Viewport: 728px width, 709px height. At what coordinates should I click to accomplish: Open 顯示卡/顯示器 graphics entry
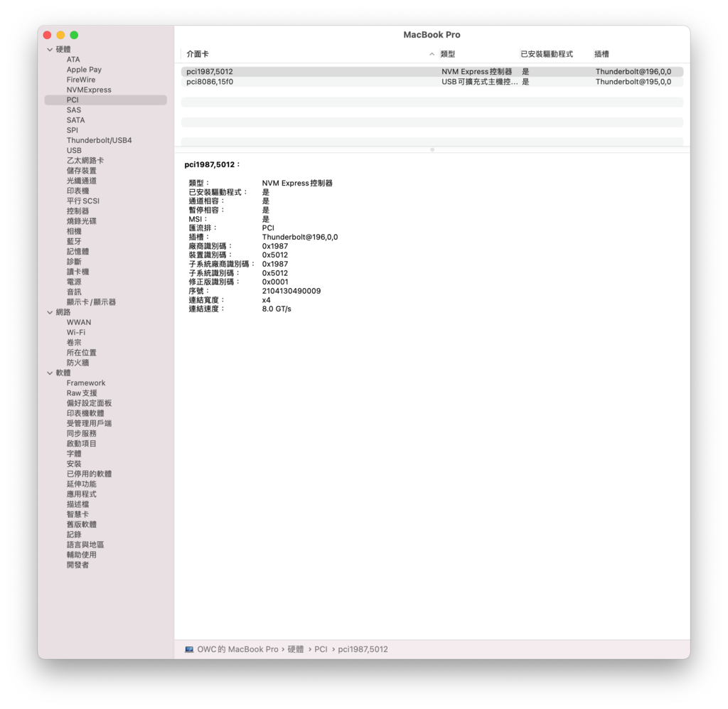tap(91, 302)
